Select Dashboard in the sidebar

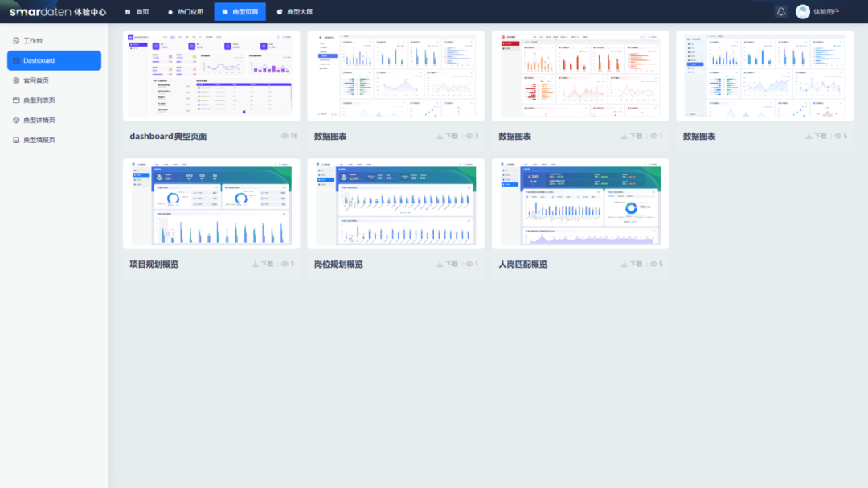pos(55,60)
